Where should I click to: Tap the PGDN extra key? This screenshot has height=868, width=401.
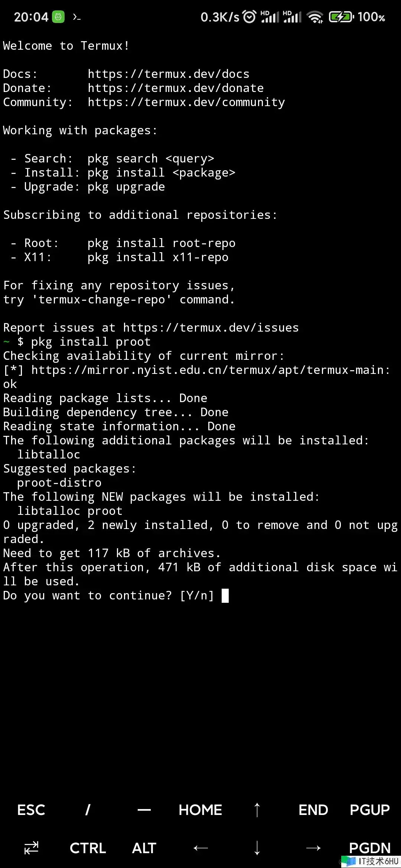point(369,848)
